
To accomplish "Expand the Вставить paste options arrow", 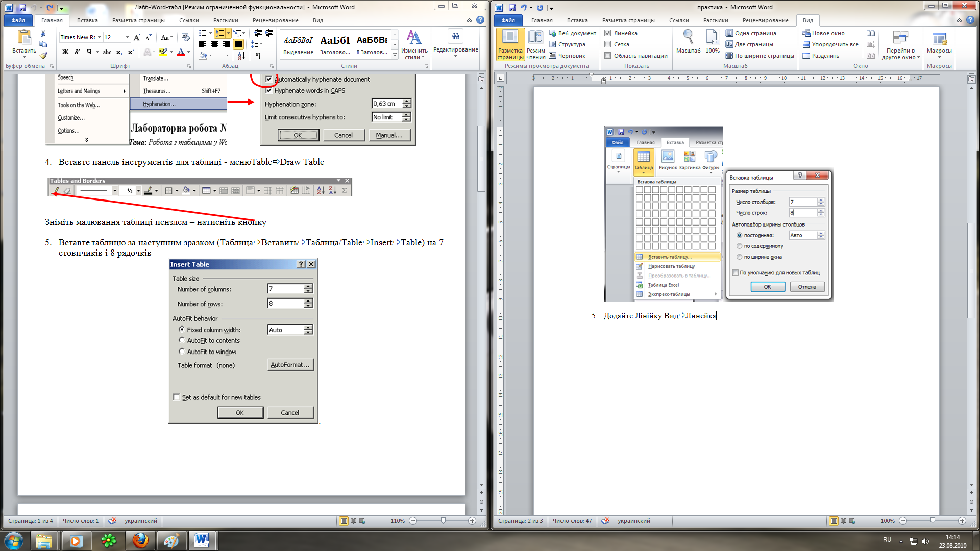I will [24, 54].
